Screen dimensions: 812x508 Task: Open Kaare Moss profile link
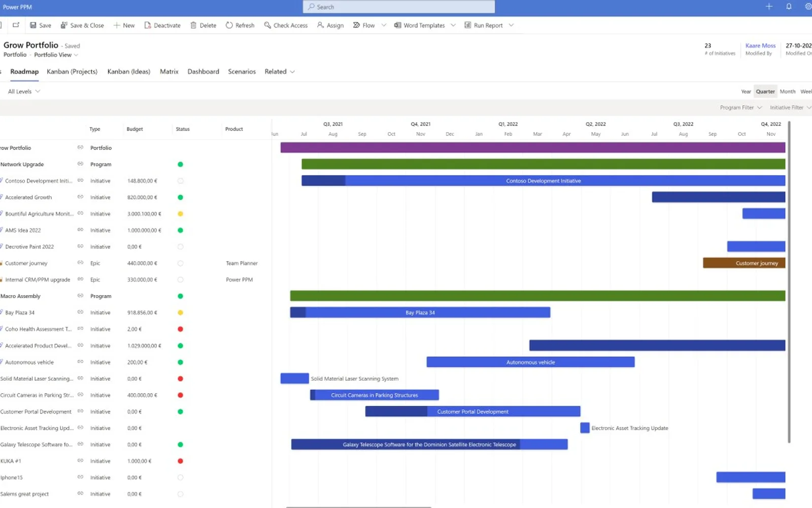(x=760, y=46)
